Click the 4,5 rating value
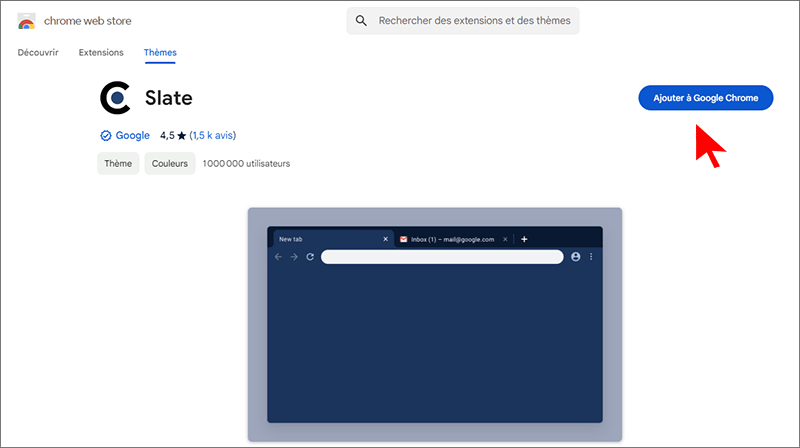The image size is (800, 448). coord(167,136)
